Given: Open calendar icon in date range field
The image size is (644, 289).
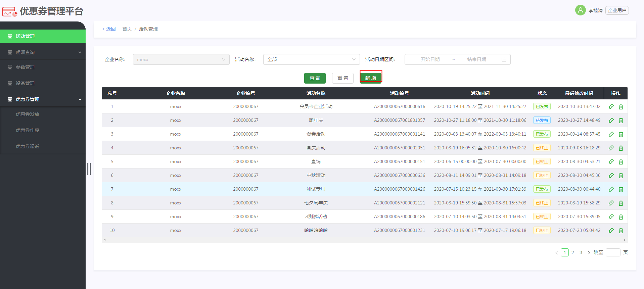Looking at the screenshot, I should [504, 59].
